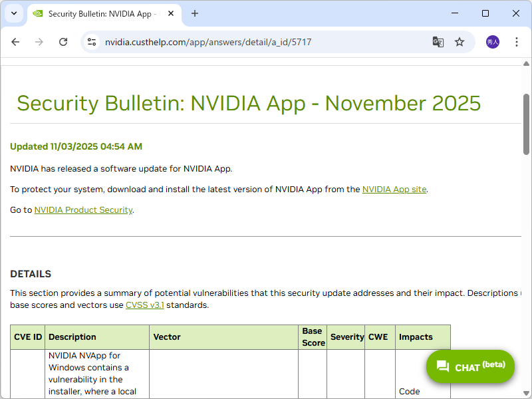532x399 pixels.
Task: Click 'NVIDIA has released a software update' sentence
Action: (121, 169)
